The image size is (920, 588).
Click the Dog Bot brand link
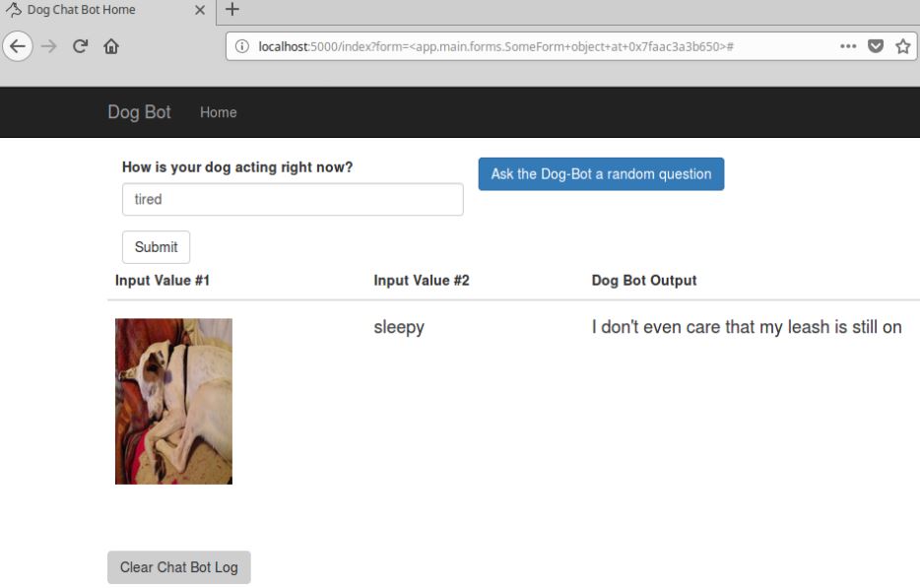click(139, 112)
